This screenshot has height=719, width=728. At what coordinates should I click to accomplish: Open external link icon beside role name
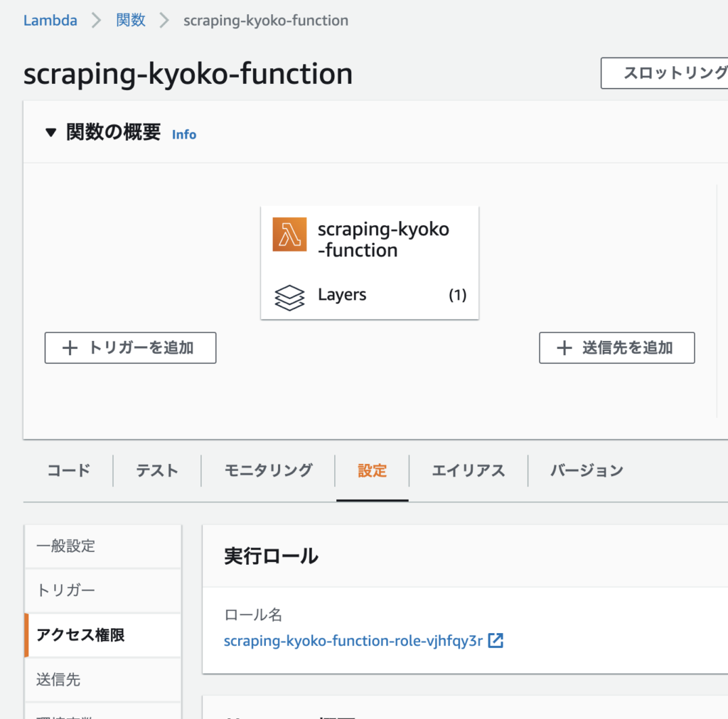click(x=496, y=641)
